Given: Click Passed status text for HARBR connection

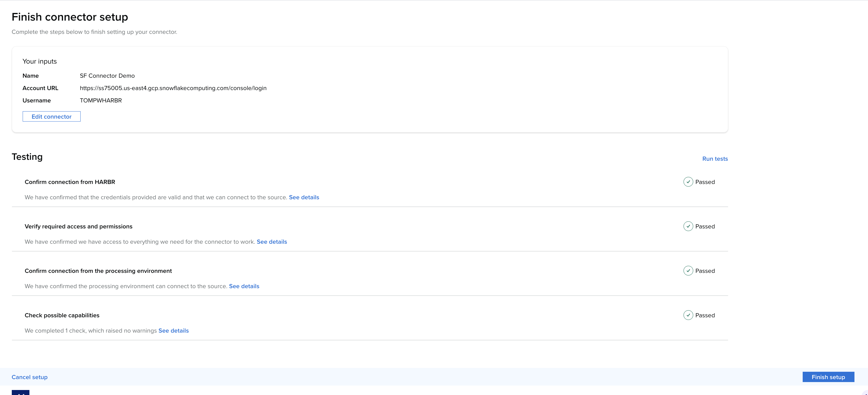Looking at the screenshot, I should (705, 182).
